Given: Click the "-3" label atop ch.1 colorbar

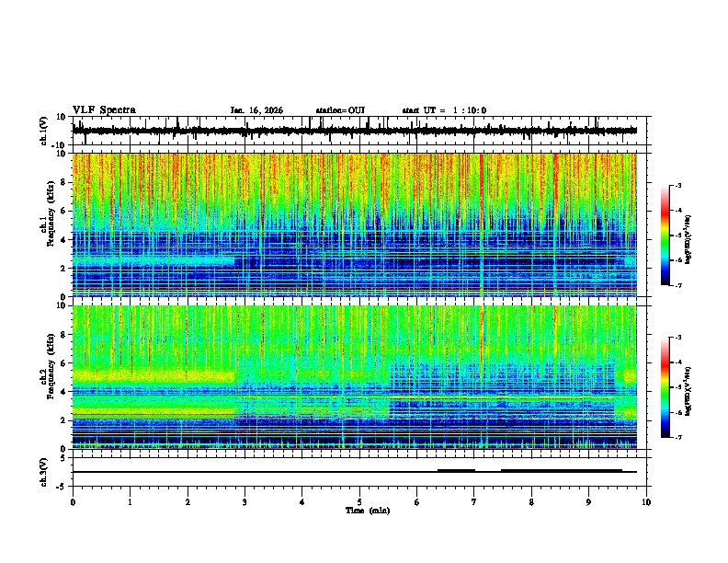Looking at the screenshot, I should (677, 185).
